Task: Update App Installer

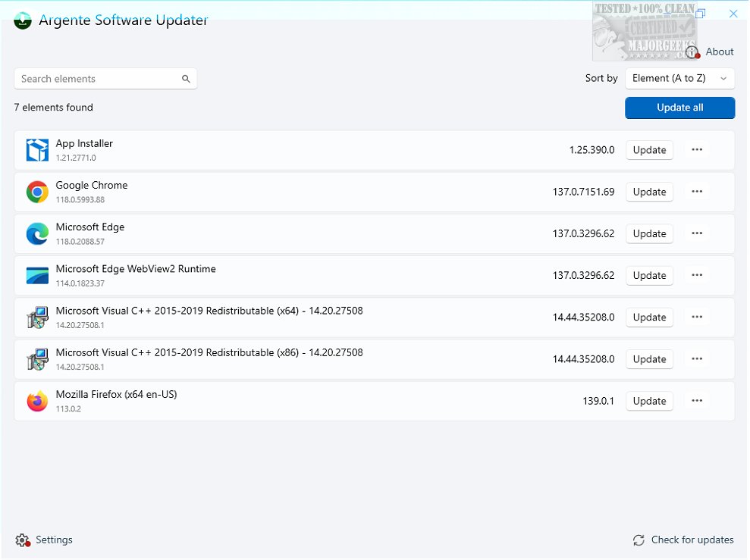Action: point(649,150)
